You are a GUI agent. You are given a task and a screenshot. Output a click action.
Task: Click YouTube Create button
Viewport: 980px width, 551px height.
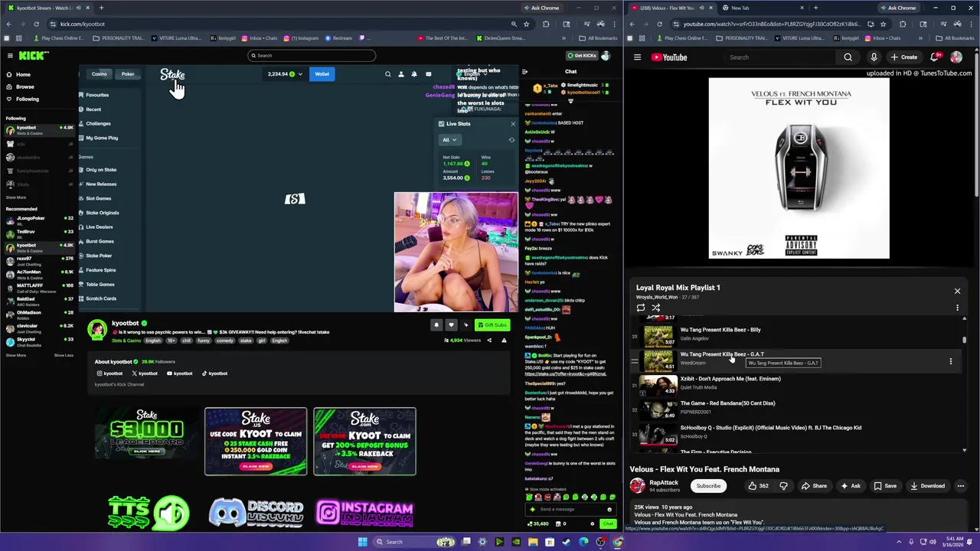point(903,57)
